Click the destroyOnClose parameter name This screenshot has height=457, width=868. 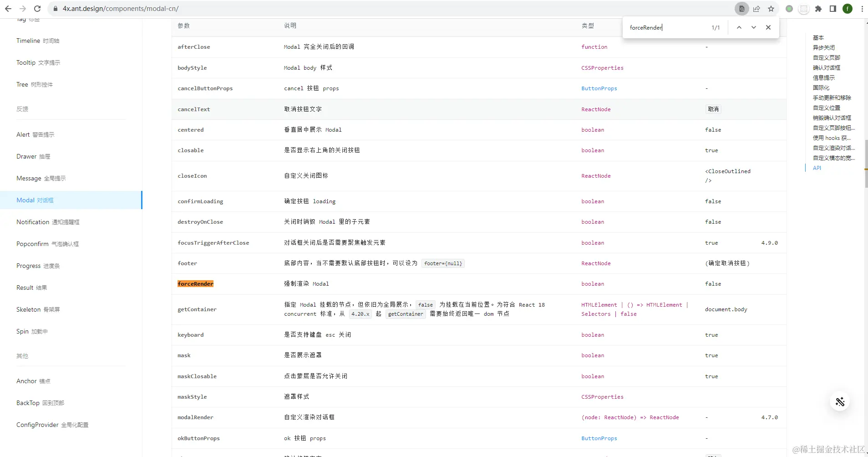pos(200,222)
